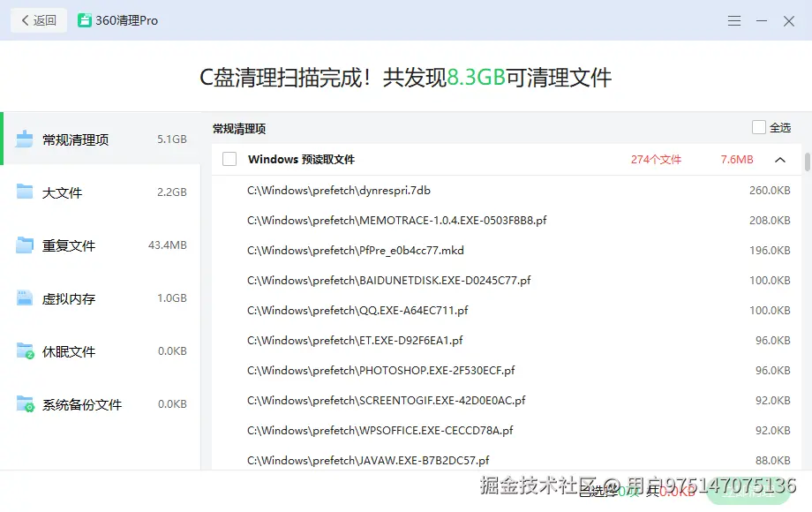
Task: Close the 360清理Pro window
Action: coord(789,20)
